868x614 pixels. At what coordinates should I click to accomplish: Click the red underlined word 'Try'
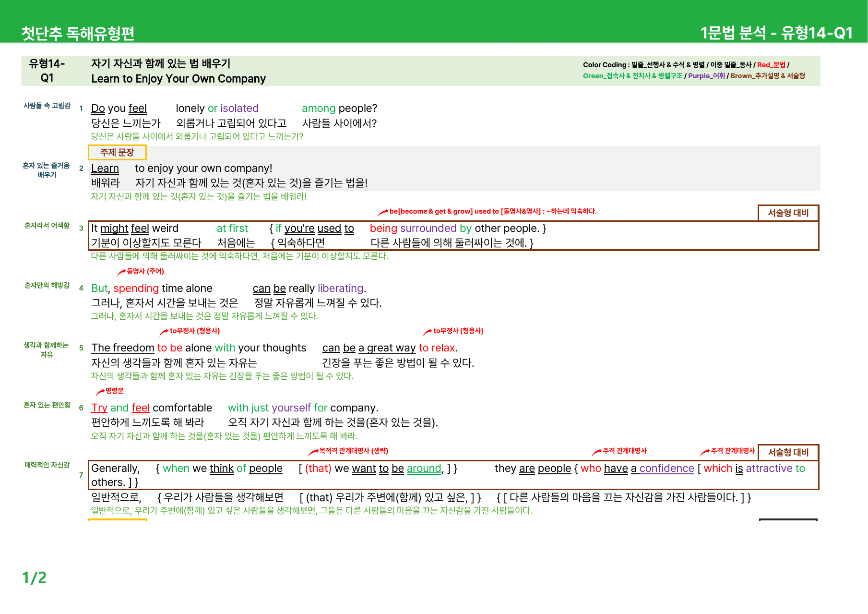point(99,408)
